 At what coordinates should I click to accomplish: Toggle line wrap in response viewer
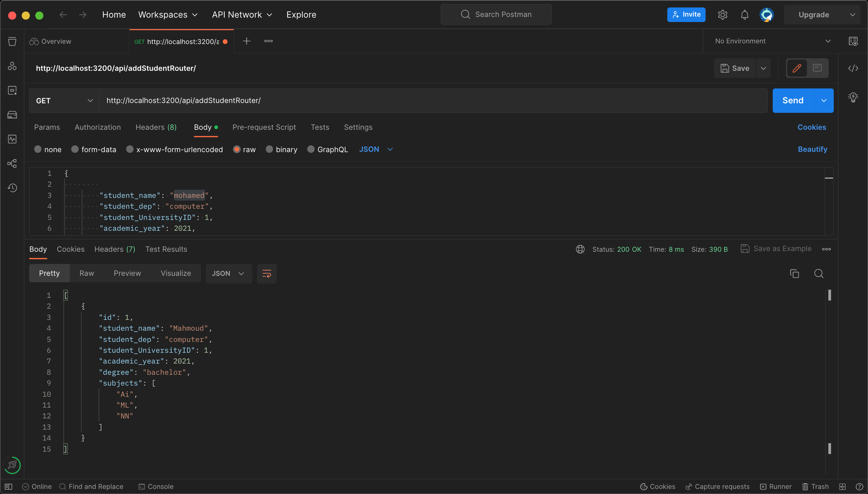[267, 273]
